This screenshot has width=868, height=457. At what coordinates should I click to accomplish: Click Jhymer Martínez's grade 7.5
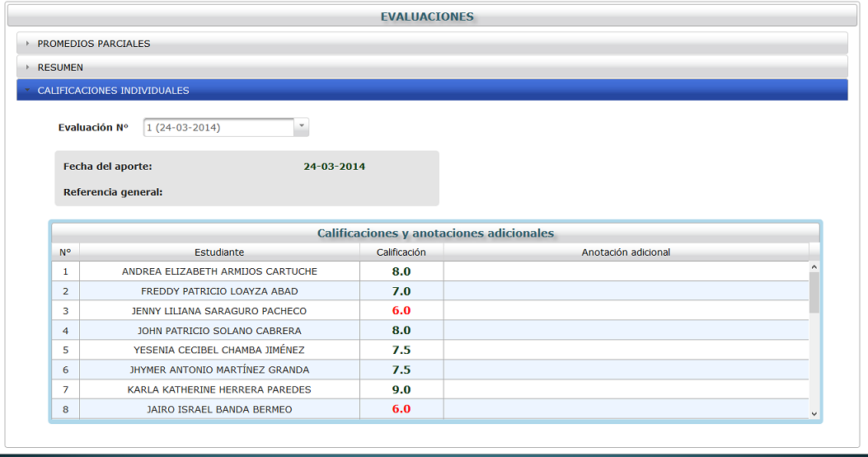click(x=401, y=370)
